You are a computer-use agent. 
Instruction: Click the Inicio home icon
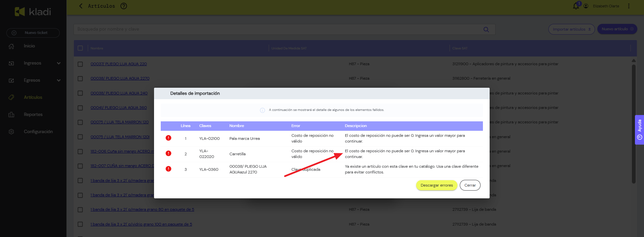click(11, 46)
